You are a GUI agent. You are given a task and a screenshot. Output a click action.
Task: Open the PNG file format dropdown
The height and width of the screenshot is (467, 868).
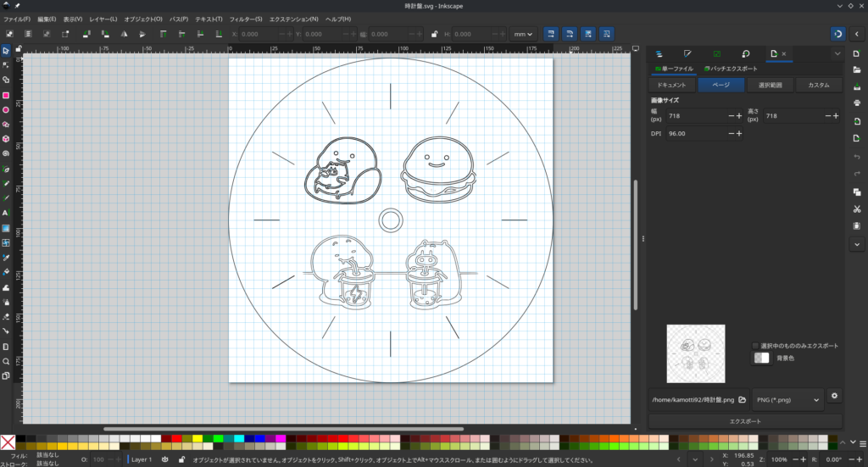click(x=787, y=398)
